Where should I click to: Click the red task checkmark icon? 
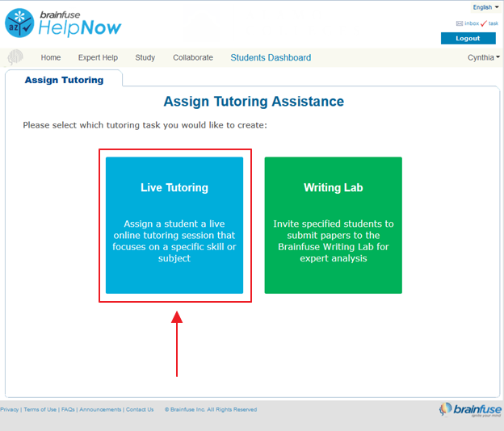click(483, 23)
